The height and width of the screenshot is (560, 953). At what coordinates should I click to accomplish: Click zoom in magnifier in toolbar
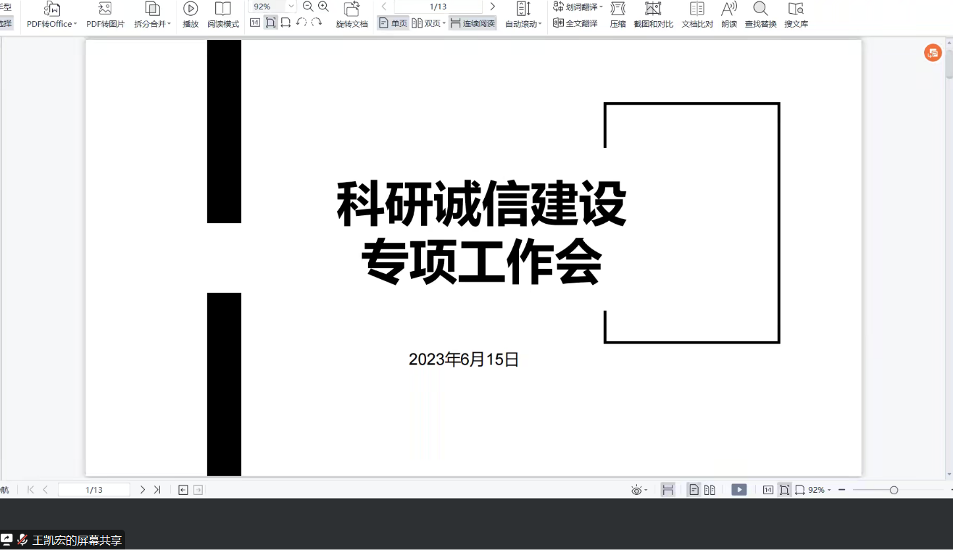pos(323,7)
